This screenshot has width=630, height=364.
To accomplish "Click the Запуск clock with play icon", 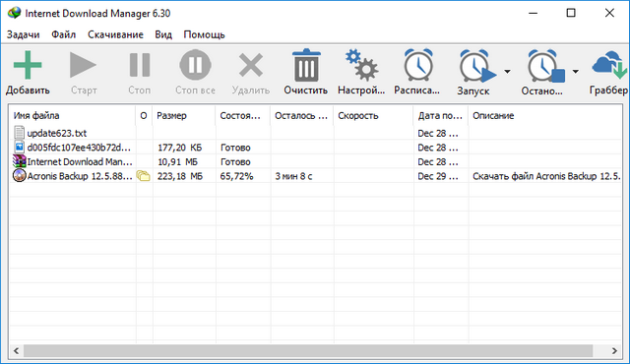I will 477,66.
